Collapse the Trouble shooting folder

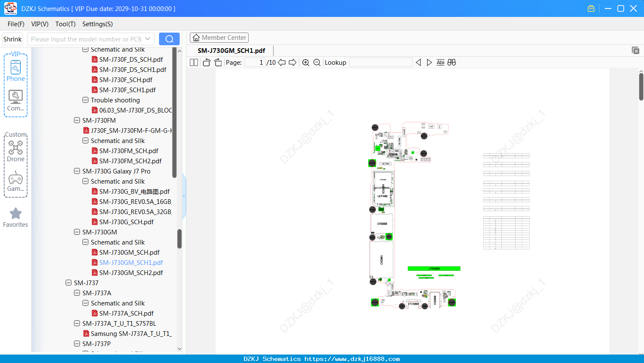coord(85,100)
